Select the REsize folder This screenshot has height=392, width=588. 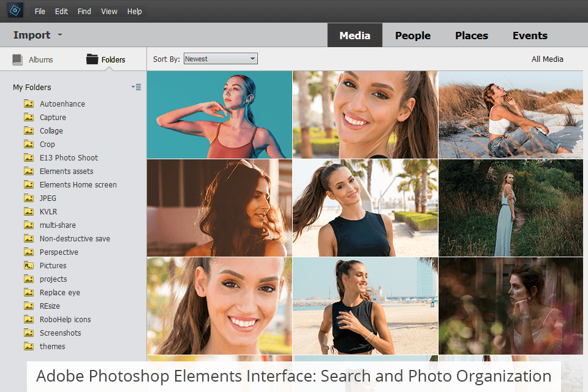50,306
